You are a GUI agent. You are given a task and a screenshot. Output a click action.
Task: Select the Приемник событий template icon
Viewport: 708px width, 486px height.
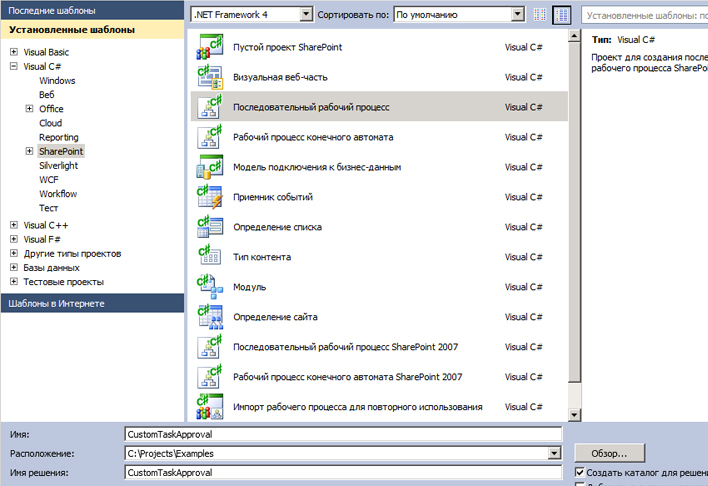coord(210,197)
